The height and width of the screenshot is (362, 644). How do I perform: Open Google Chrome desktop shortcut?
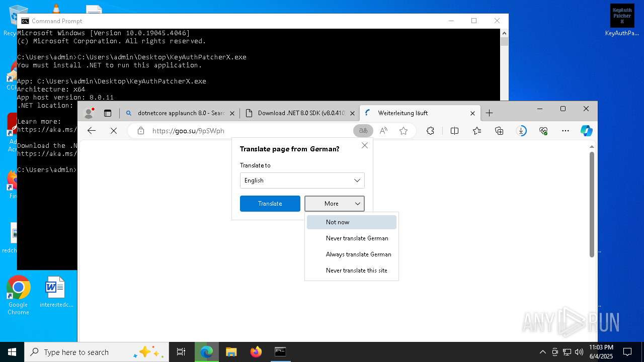[x=19, y=296]
